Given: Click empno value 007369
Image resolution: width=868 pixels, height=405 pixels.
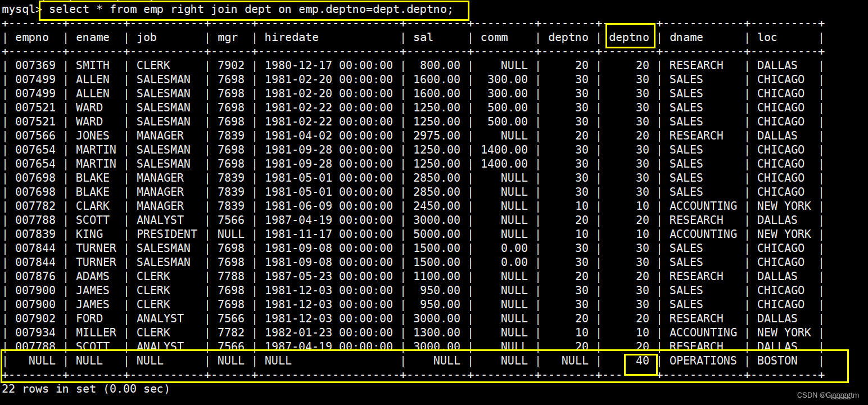Looking at the screenshot, I should [35, 65].
